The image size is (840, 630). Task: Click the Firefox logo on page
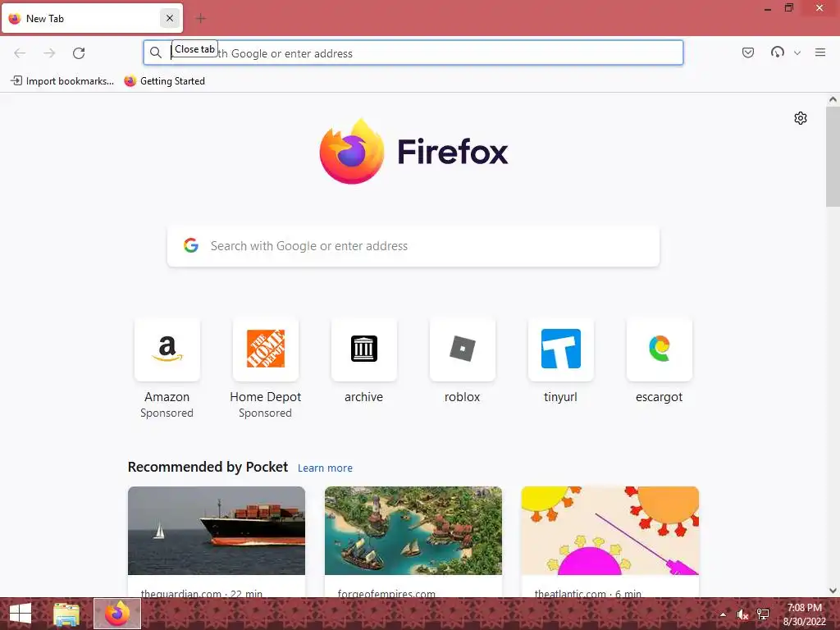click(413, 152)
